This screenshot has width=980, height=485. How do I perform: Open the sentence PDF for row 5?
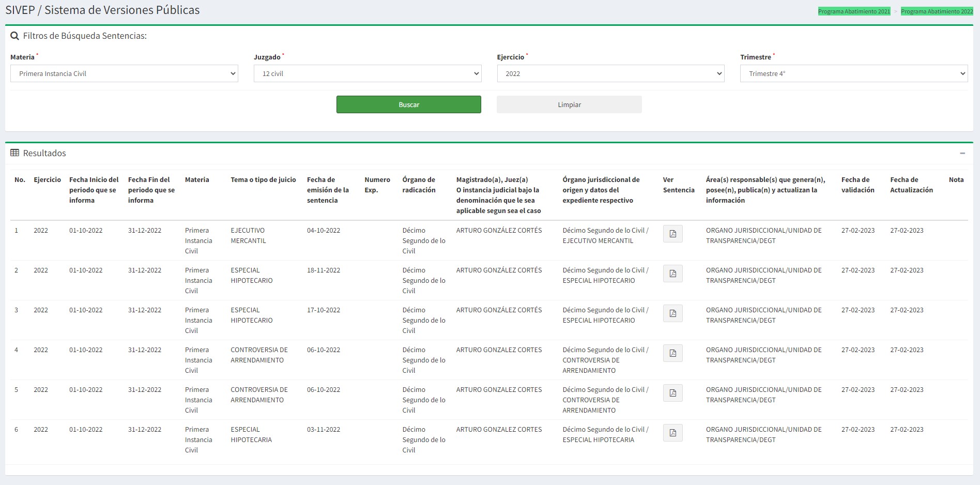click(x=672, y=393)
